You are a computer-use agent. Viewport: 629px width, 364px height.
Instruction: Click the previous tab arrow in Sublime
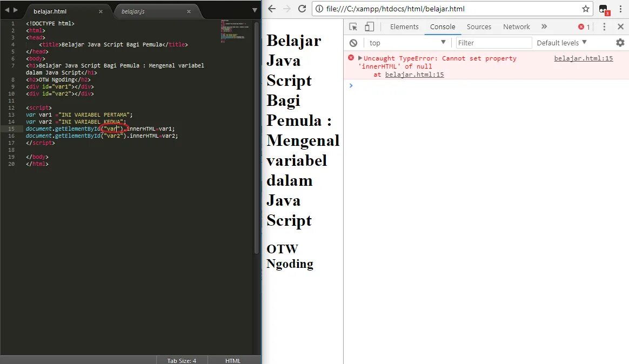pyautogui.click(x=7, y=10)
